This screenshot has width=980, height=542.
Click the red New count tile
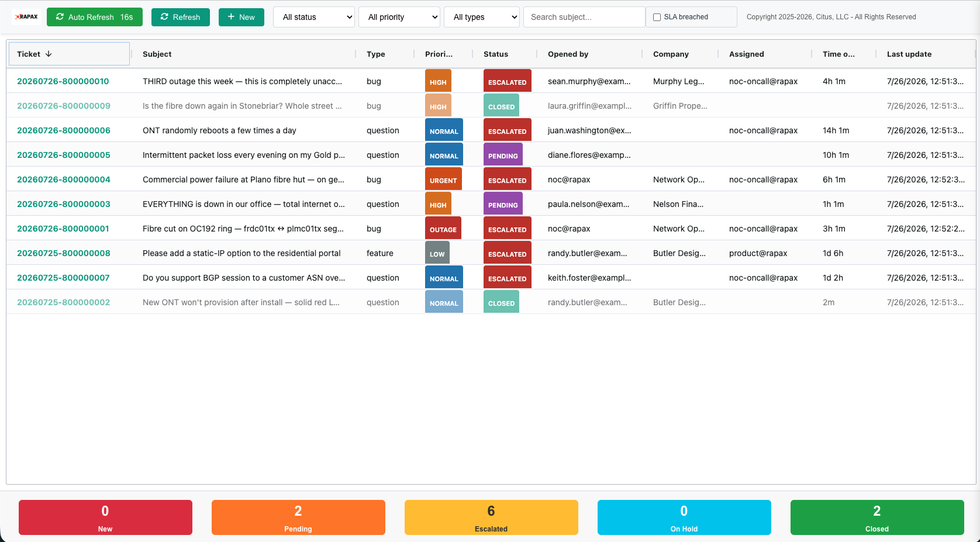[105, 517]
